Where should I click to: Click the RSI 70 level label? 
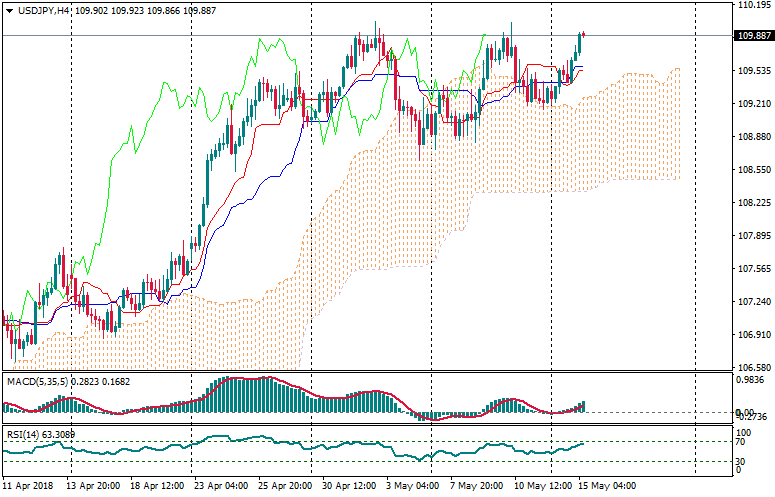click(741, 441)
